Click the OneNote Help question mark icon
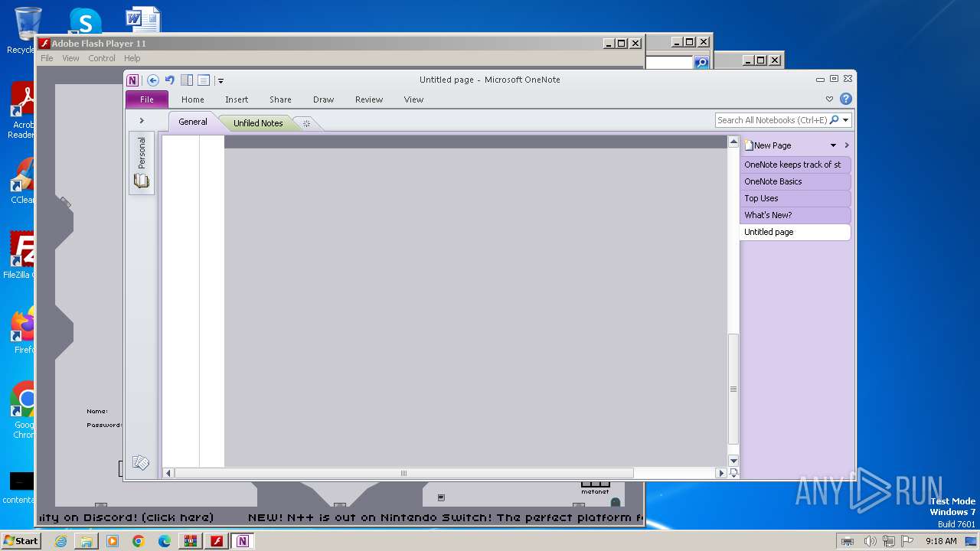980x551 pixels. (x=846, y=99)
